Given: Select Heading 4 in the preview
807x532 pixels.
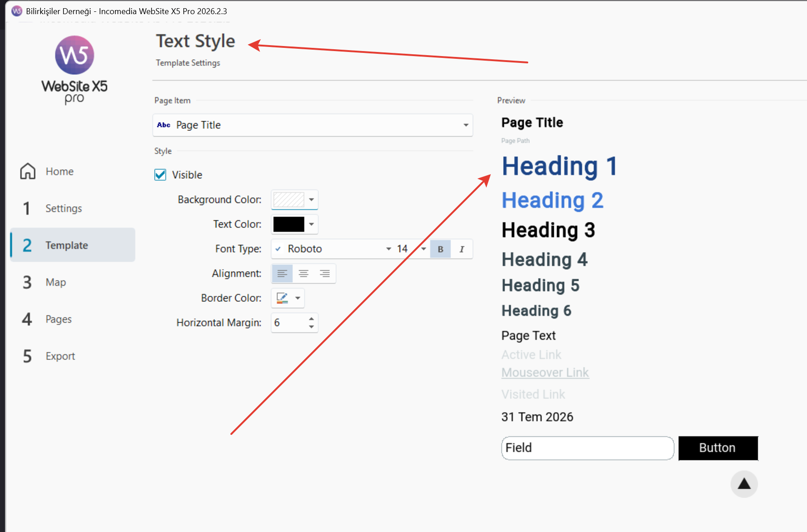Looking at the screenshot, I should [x=545, y=260].
